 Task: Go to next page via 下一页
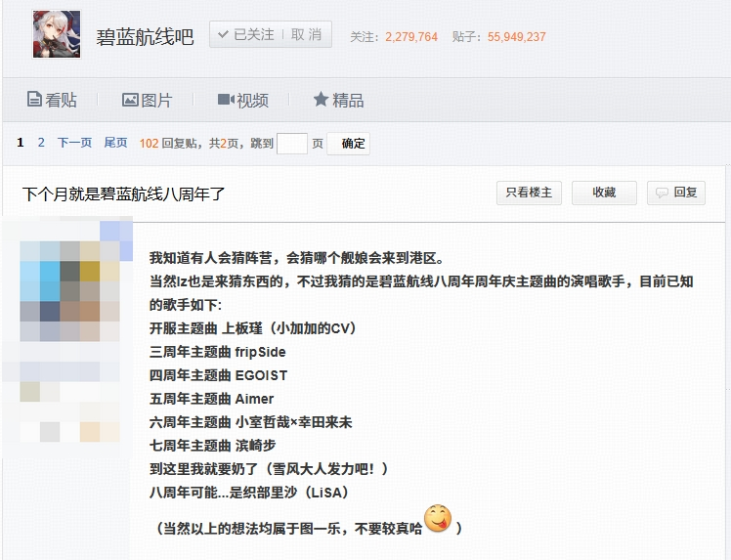(x=74, y=143)
